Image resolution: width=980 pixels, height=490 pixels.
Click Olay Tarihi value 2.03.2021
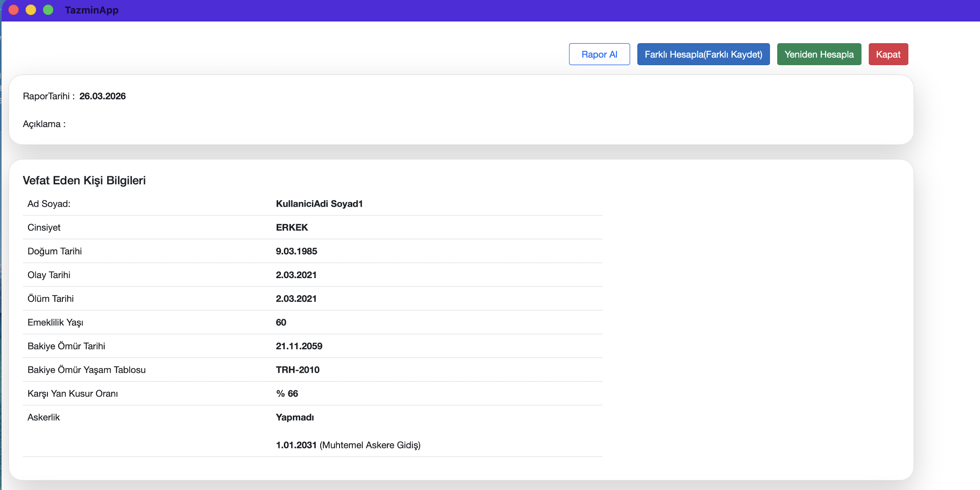(296, 275)
